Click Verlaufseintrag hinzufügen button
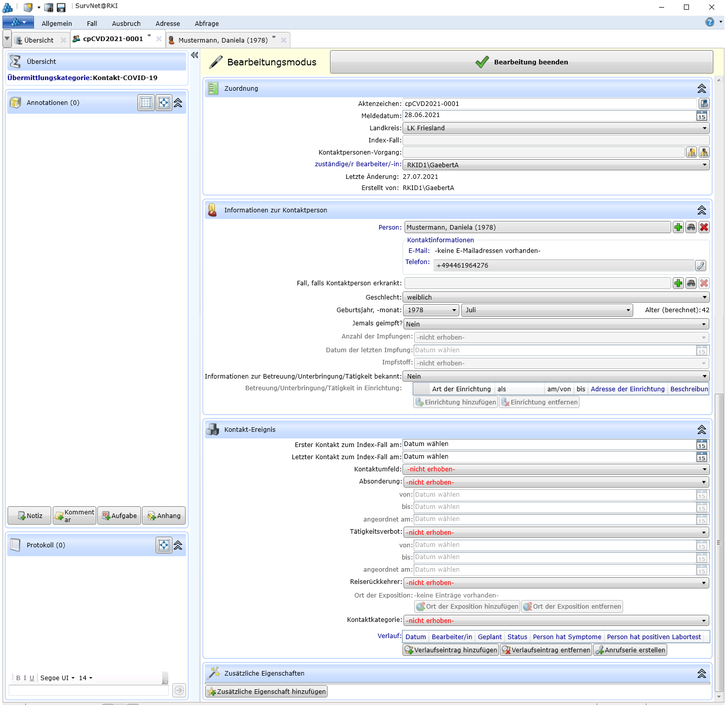Screen dimensions: 728x705 click(450, 650)
